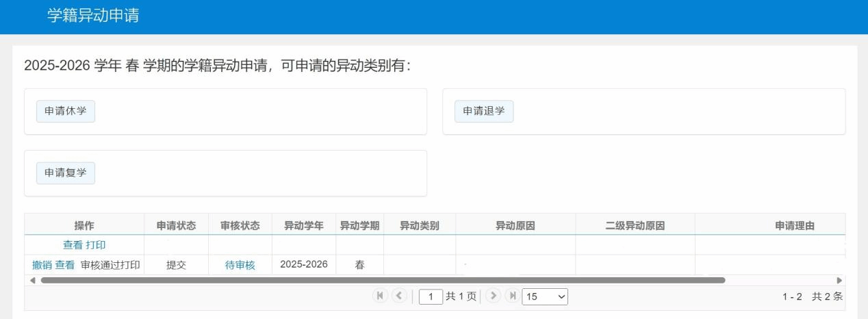Open the rows-per-page dropdown showing 15

tap(544, 297)
